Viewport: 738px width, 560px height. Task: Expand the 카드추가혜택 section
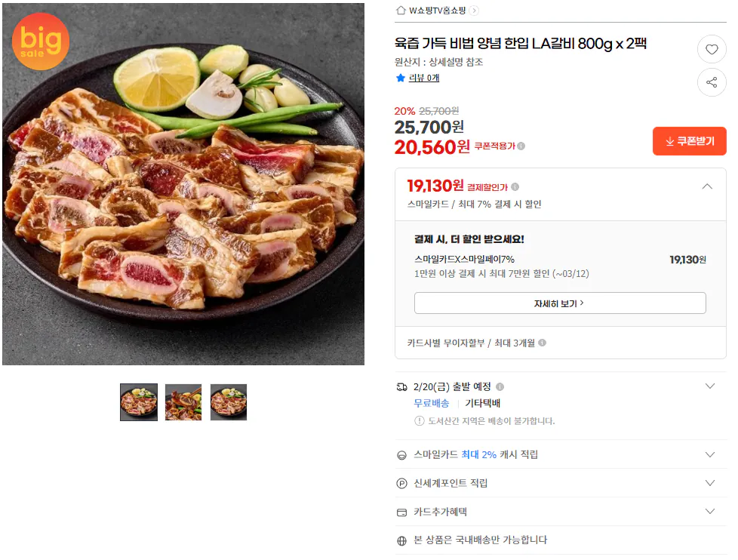tap(709, 512)
